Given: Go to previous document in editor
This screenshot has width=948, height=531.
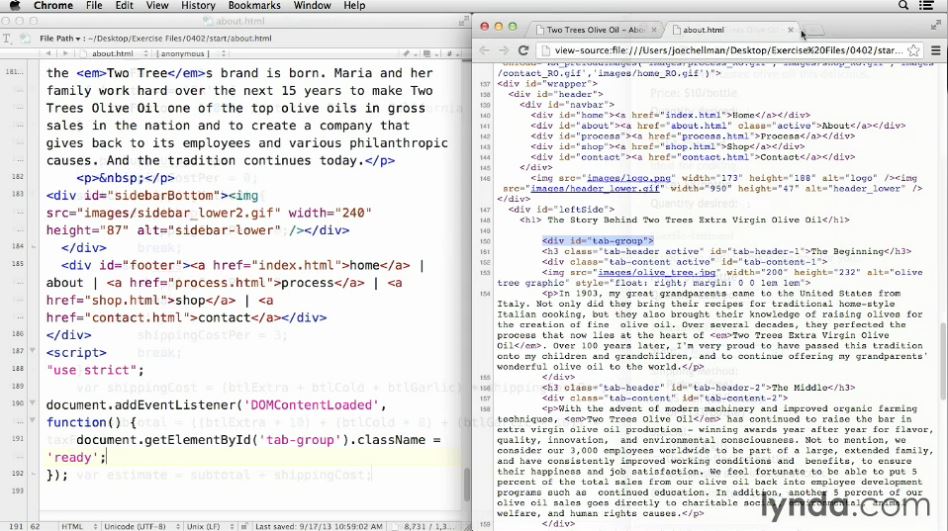Looking at the screenshot, I should pyautogui.click(x=48, y=54).
